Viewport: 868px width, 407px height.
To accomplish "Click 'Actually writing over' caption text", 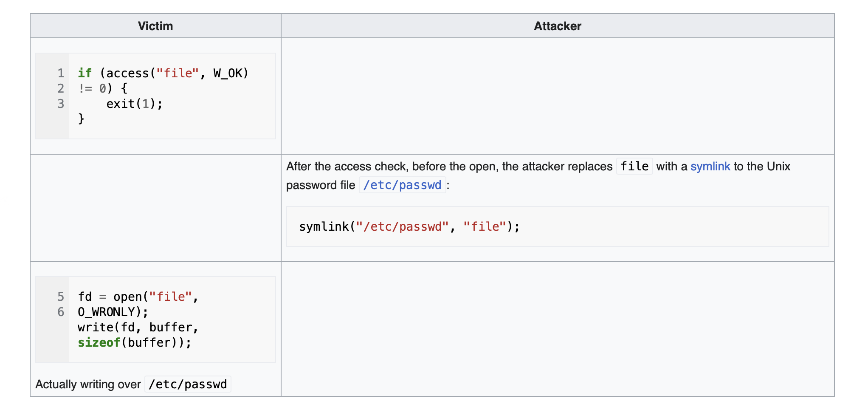I will click(88, 384).
